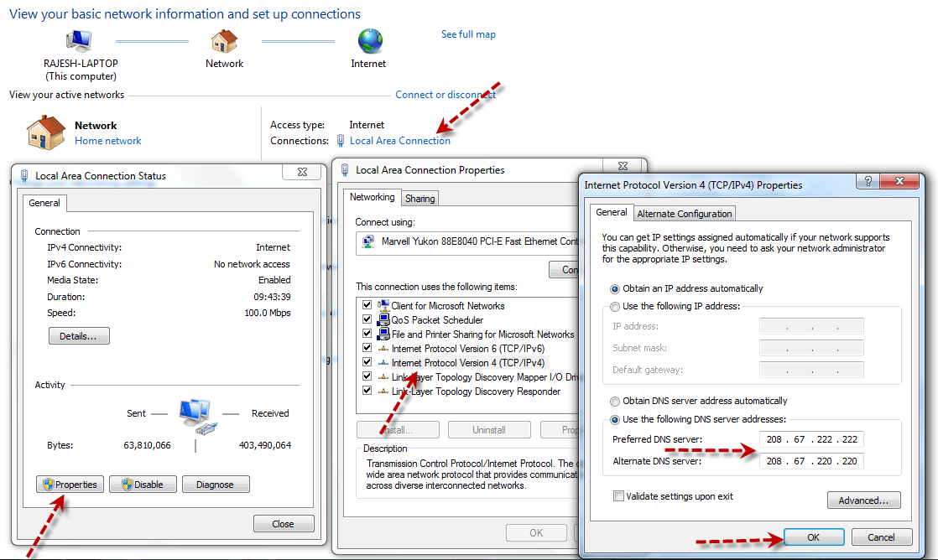Toggle QoS Packet Scheduler checkbox

[x=367, y=319]
